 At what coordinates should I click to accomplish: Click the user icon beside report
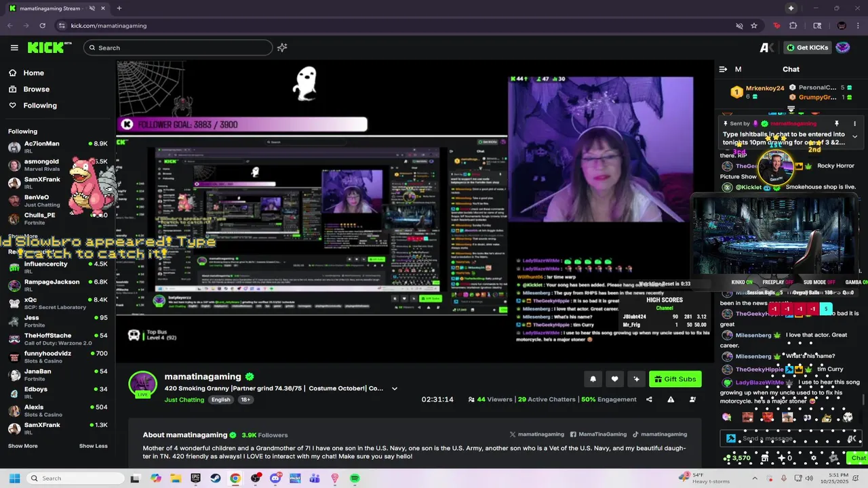pyautogui.click(x=692, y=399)
